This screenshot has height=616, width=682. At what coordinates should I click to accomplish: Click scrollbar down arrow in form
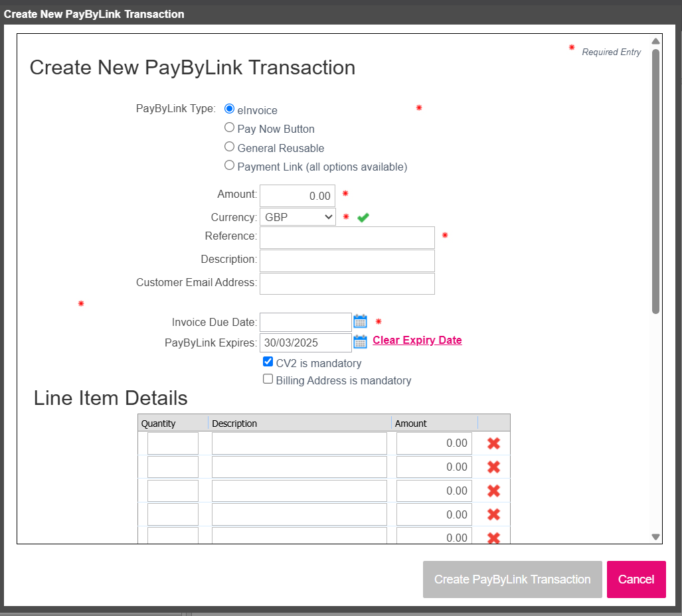656,537
